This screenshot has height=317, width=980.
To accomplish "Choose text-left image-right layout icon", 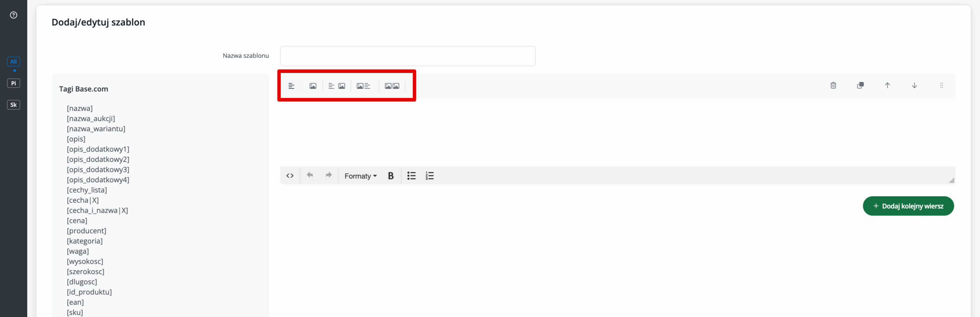I will click(x=336, y=86).
